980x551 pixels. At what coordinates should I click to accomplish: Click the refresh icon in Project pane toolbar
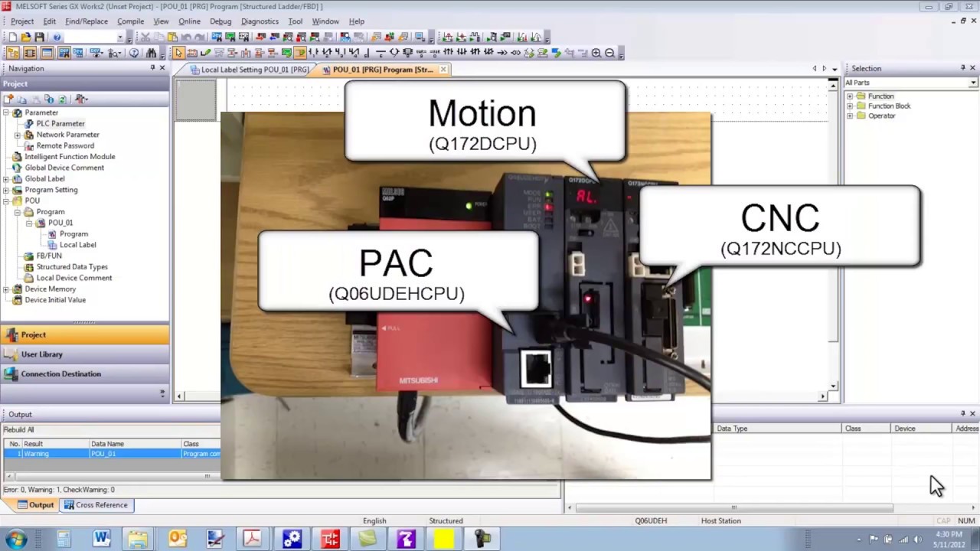[62, 99]
